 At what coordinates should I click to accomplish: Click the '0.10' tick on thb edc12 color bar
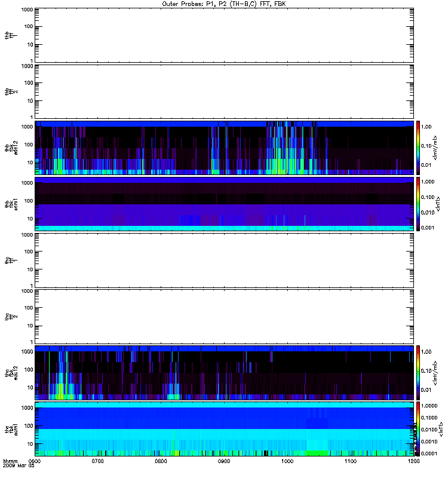(x=426, y=146)
